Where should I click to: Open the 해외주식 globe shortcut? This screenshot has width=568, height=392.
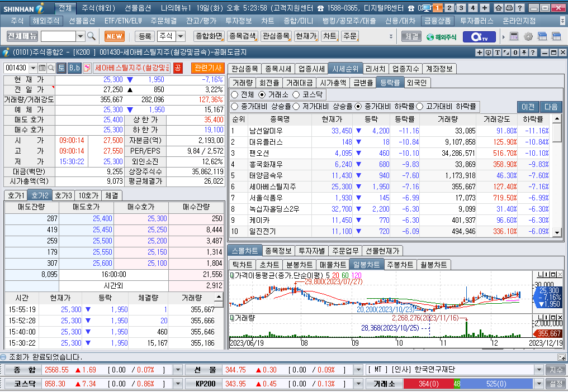point(441,36)
